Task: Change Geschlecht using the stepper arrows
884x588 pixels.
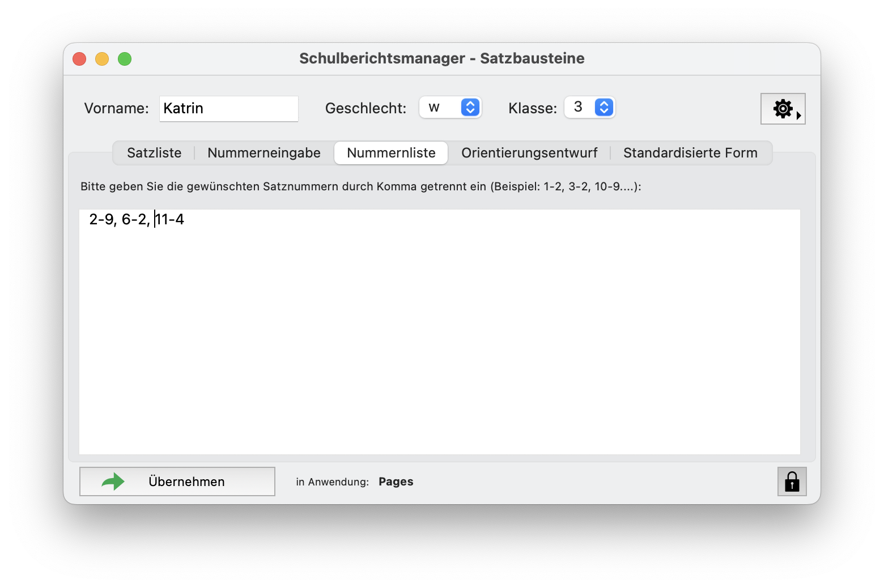Action: 470,107
